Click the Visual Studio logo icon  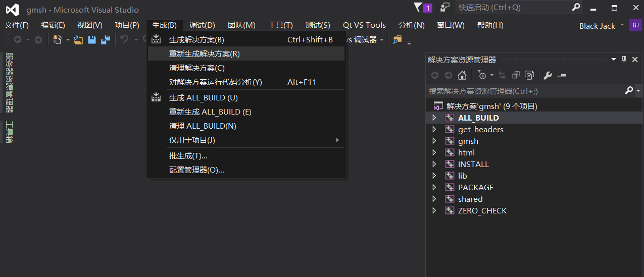coord(12,9)
